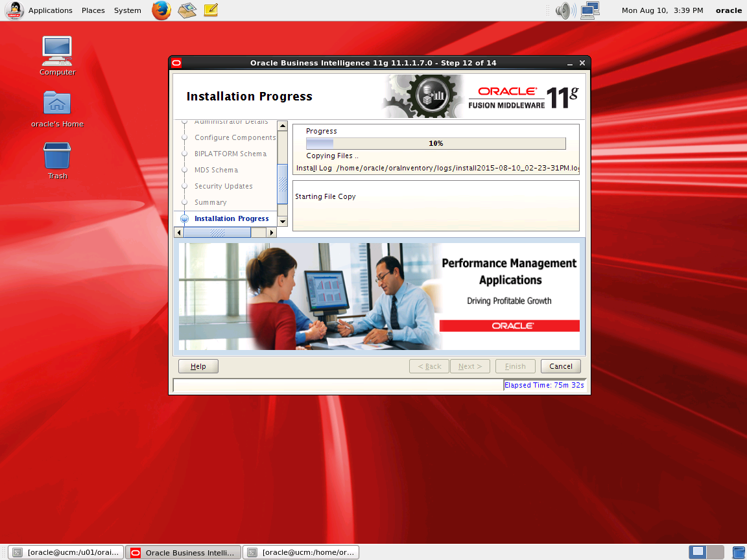
Task: Open the sticky notes launcher icon
Action: coord(211,10)
